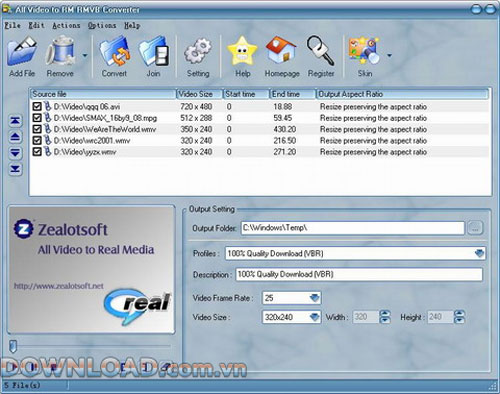The height and width of the screenshot is (394, 500).
Task: Select the D:\Video\qqq 06.avi row
Action: click(260, 107)
